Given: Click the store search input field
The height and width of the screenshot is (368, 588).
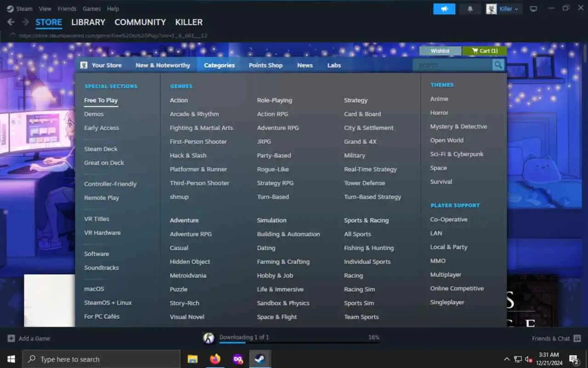Looking at the screenshot, I should point(452,65).
